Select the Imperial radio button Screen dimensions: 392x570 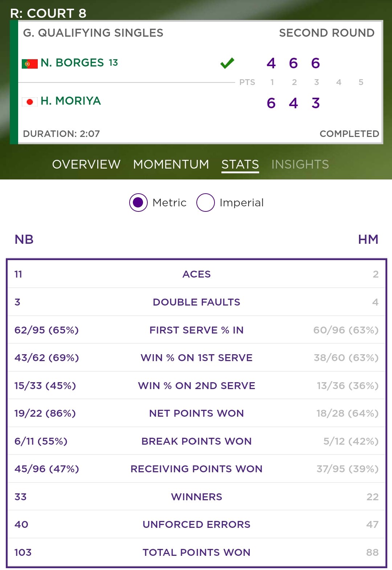click(205, 202)
